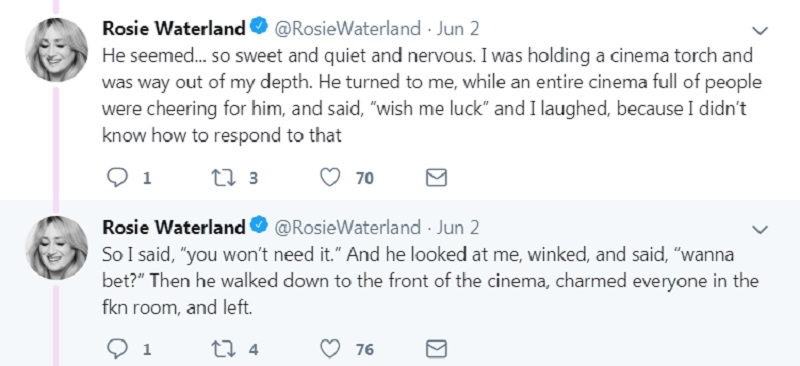Like the second tweet with 76 likes
This screenshot has width=800, height=366.
tap(330, 349)
